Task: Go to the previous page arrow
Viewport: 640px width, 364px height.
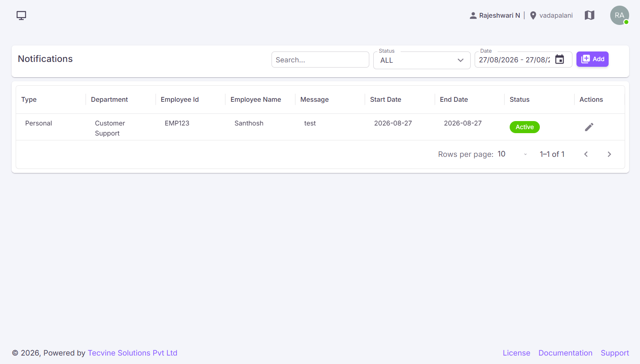Action: click(x=586, y=154)
